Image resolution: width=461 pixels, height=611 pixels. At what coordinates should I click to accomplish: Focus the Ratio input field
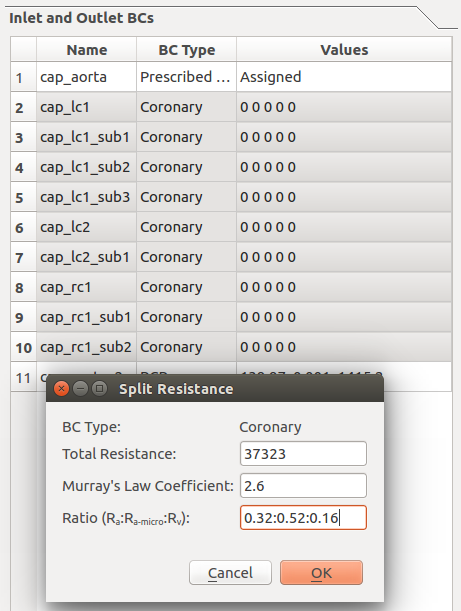point(303,517)
